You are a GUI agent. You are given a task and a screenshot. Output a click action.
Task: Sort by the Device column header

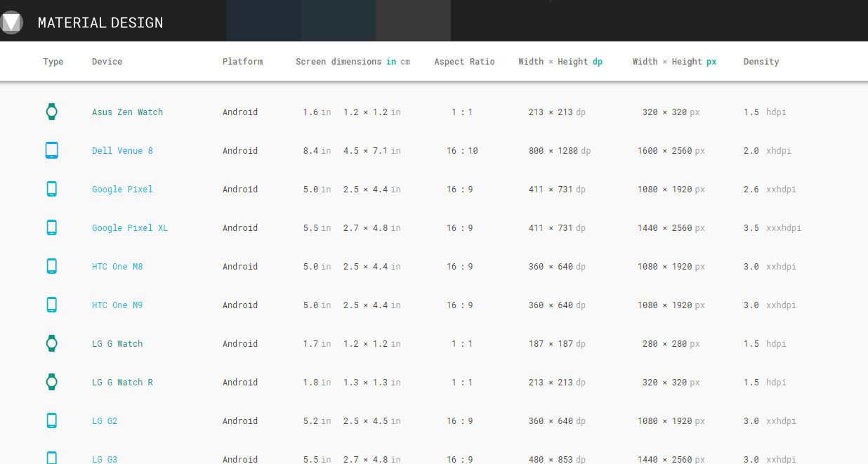click(107, 62)
